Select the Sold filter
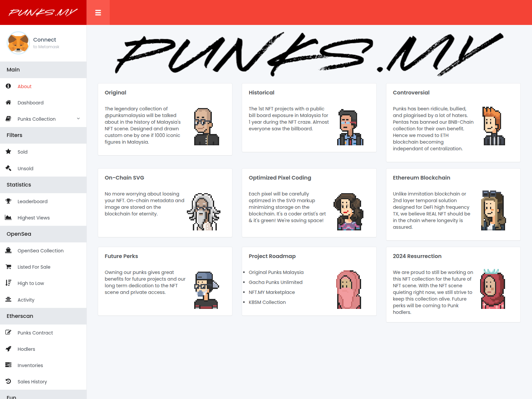Viewport: 532px width, 399px height. coord(43,152)
